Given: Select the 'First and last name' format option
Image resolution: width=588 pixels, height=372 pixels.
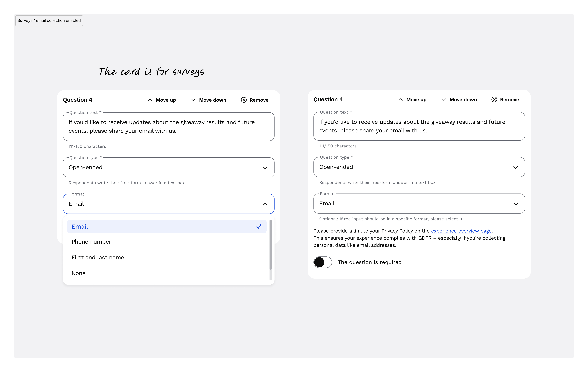Looking at the screenshot, I should click(x=98, y=257).
